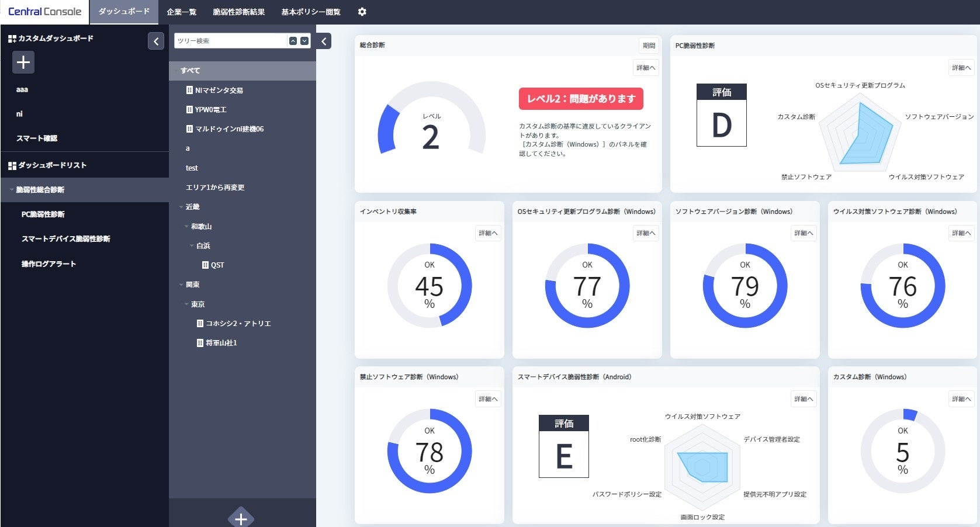This screenshot has height=527, width=980.
Task: Click the building icon beside NIマゼンタ交易
Action: [189, 90]
